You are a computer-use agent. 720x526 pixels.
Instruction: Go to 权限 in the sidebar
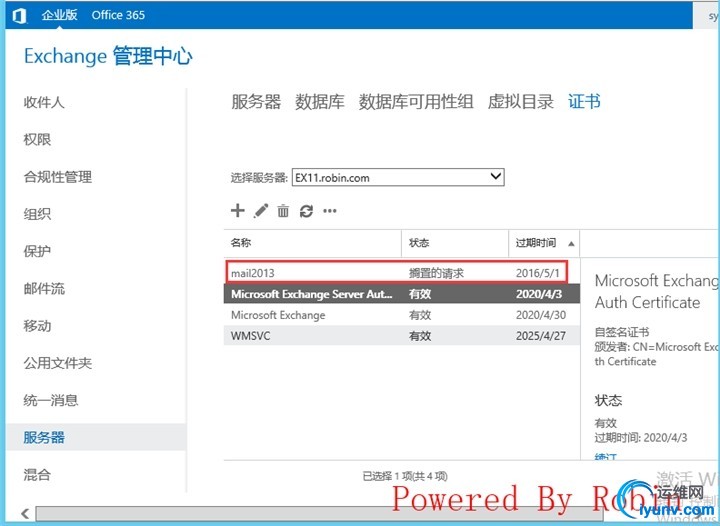[x=37, y=140]
